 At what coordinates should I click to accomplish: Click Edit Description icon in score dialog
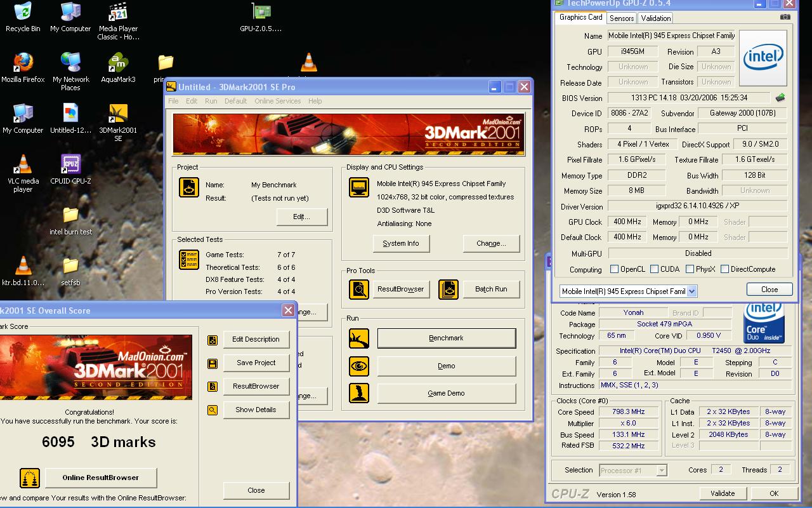213,340
